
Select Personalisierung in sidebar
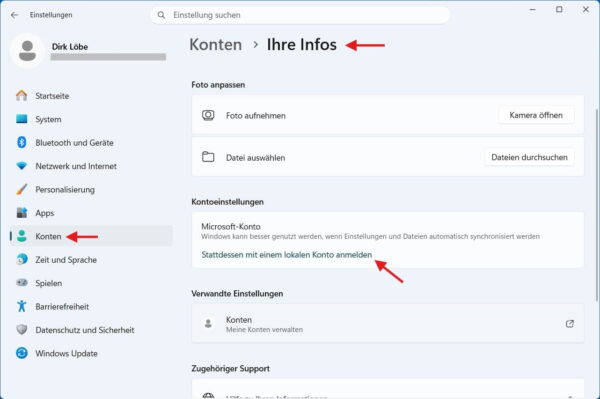tap(91, 189)
